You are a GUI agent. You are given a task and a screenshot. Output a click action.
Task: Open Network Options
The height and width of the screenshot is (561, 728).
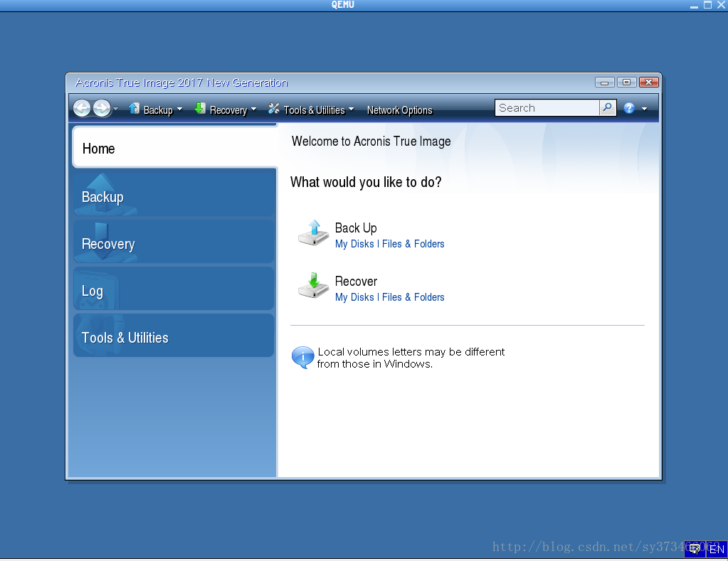(400, 110)
